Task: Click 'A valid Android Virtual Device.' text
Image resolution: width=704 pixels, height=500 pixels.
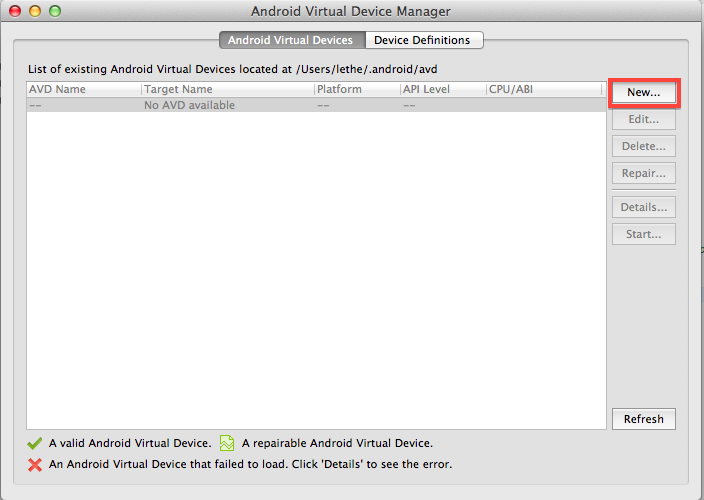Action: tap(130, 443)
